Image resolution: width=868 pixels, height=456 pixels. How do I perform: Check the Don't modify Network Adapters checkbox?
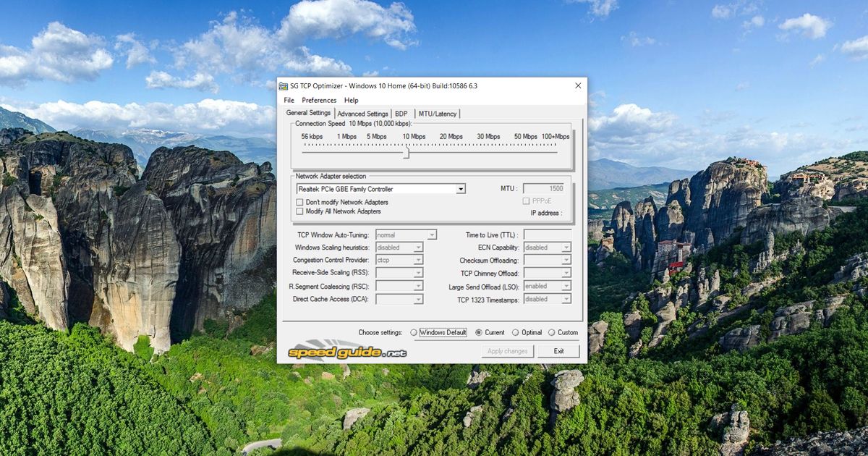[x=300, y=203]
